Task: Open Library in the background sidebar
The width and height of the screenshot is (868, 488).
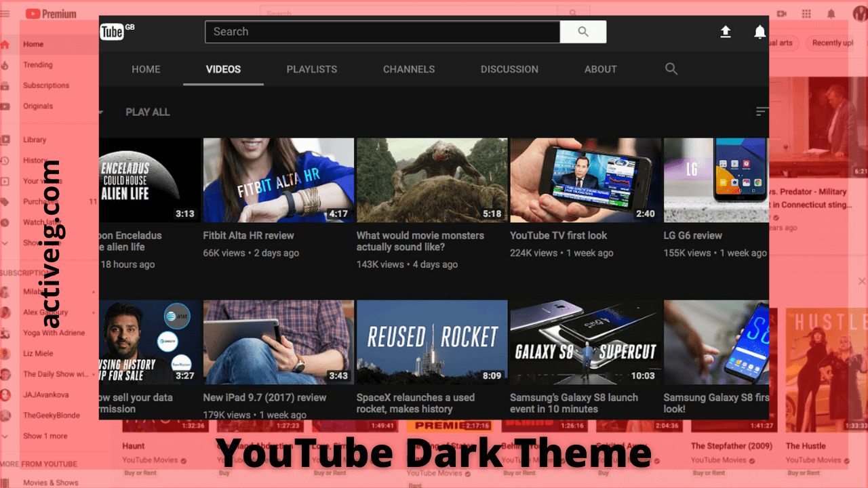Action: pos(35,140)
